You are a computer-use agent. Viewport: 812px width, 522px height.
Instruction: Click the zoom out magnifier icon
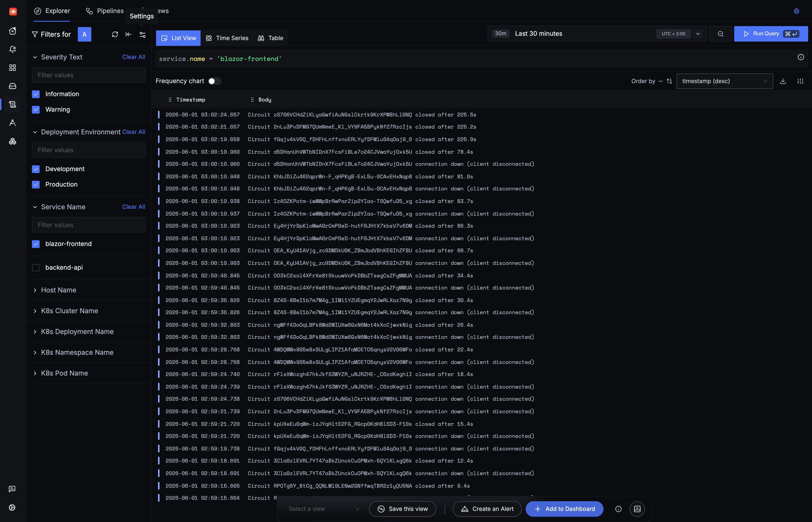tap(720, 34)
